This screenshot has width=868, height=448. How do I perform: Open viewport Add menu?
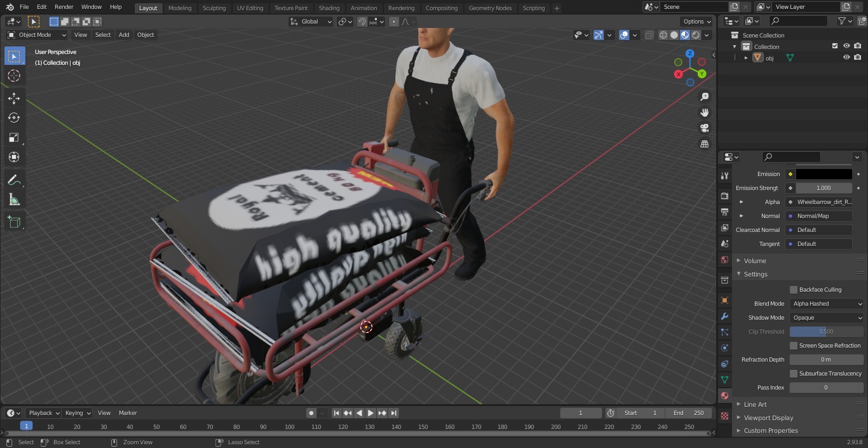point(124,35)
